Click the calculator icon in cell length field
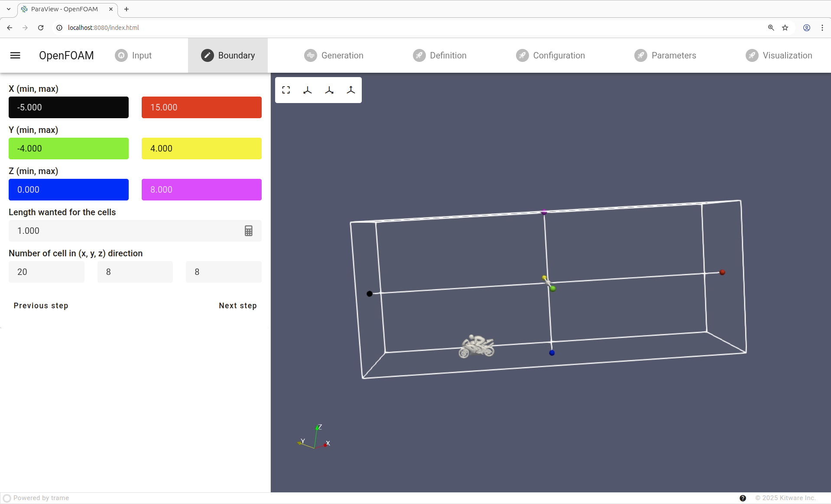831x504 pixels. point(248,231)
